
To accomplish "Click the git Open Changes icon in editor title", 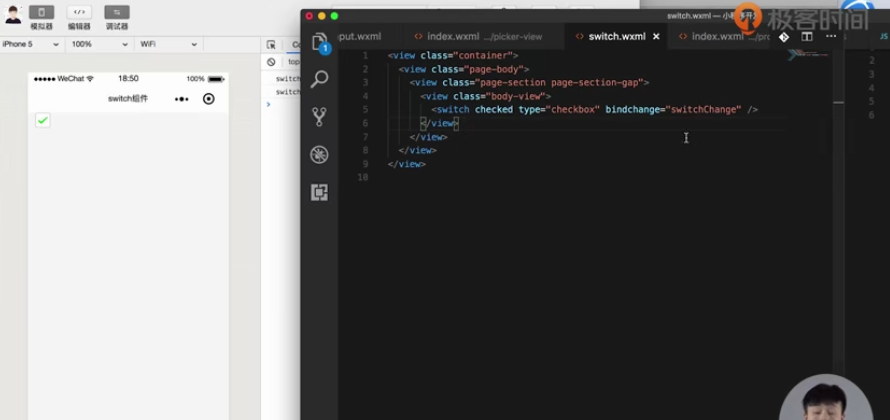I will click(783, 37).
